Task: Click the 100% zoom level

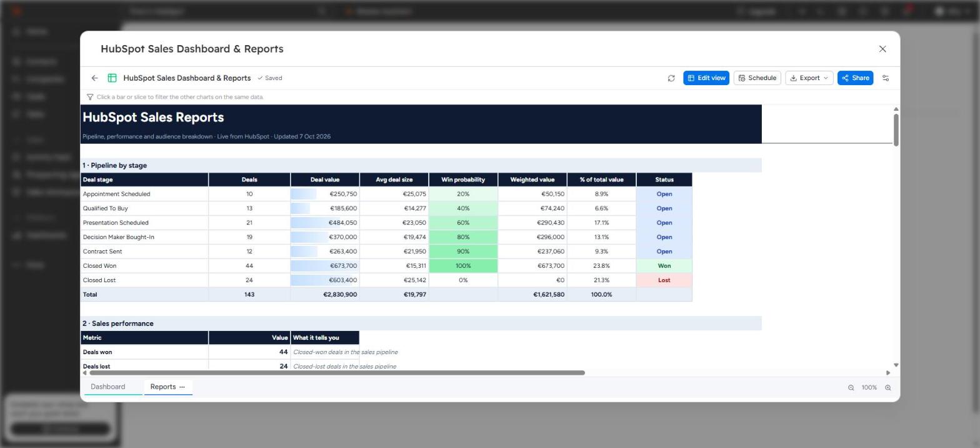Action: (869, 388)
